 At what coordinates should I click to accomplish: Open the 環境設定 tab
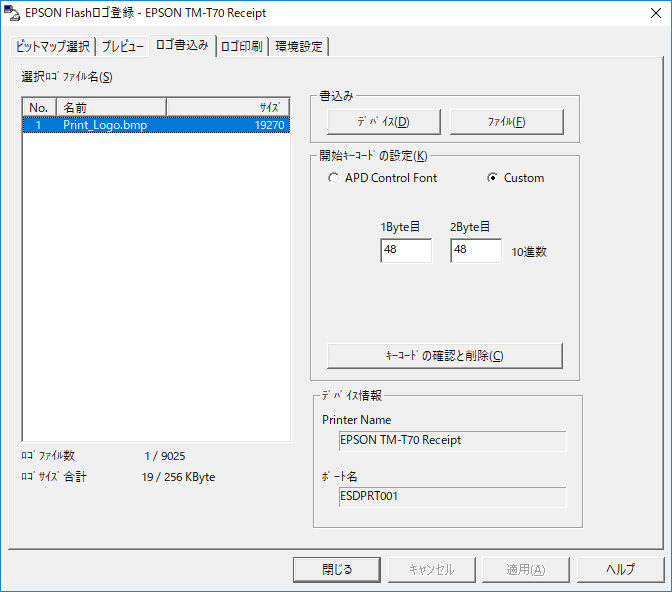[298, 47]
